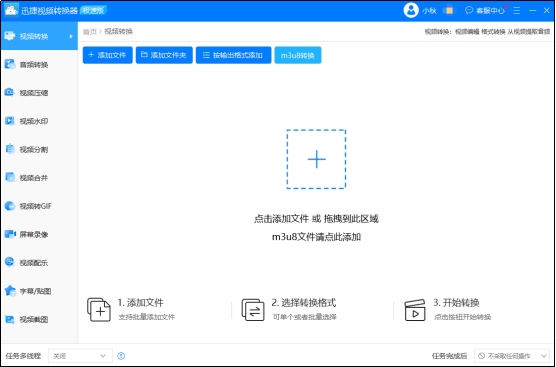Image resolution: width=556 pixels, height=367 pixels.
Task: Click the m3u8文件请点此添加 link
Action: pyautogui.click(x=316, y=237)
